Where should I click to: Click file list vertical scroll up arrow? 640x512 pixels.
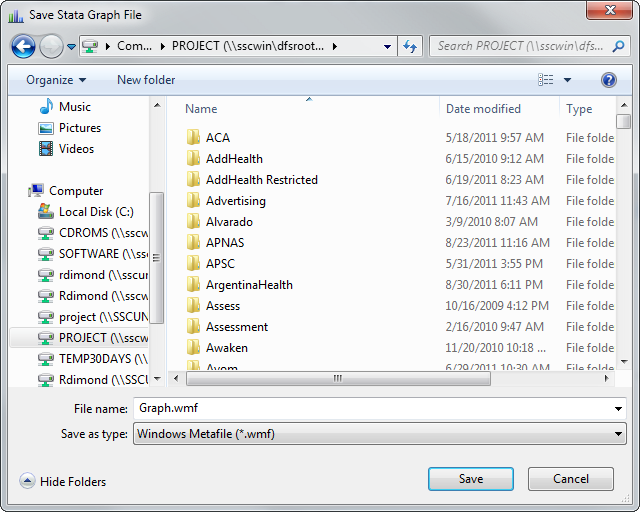pos(624,105)
